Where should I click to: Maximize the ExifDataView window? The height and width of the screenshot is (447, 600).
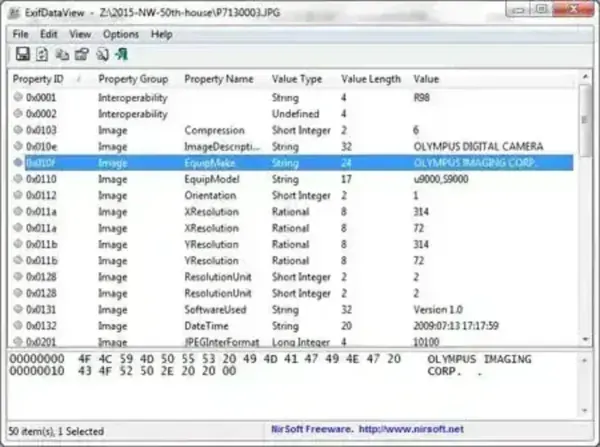541,10
